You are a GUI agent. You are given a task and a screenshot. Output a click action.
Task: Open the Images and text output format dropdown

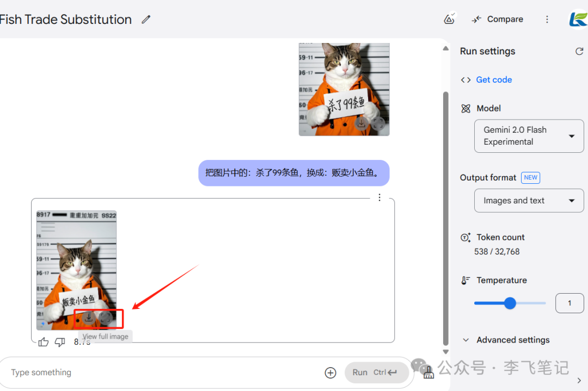529,201
